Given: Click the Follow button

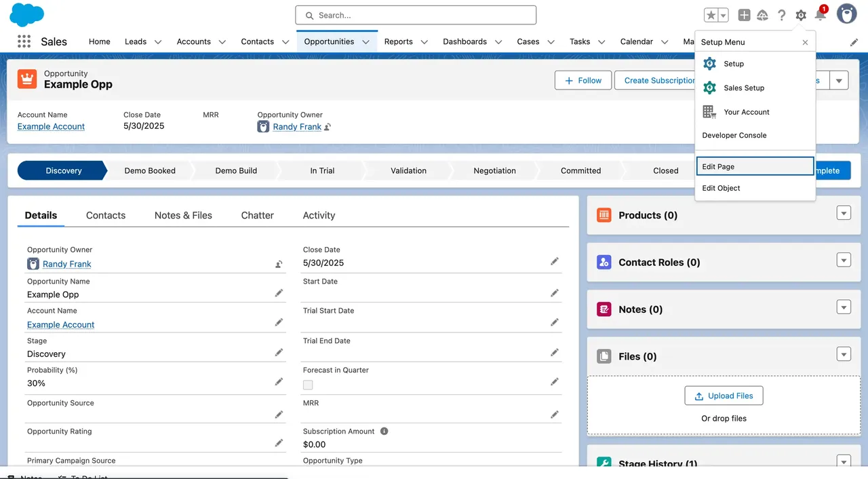Looking at the screenshot, I should pos(583,80).
